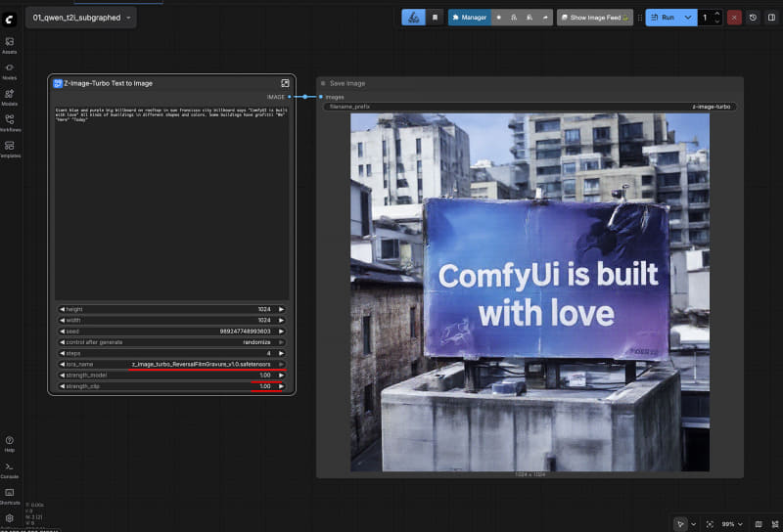783x532 pixels.
Task: Expand the Run button dropdown arrow
Action: 688,17
